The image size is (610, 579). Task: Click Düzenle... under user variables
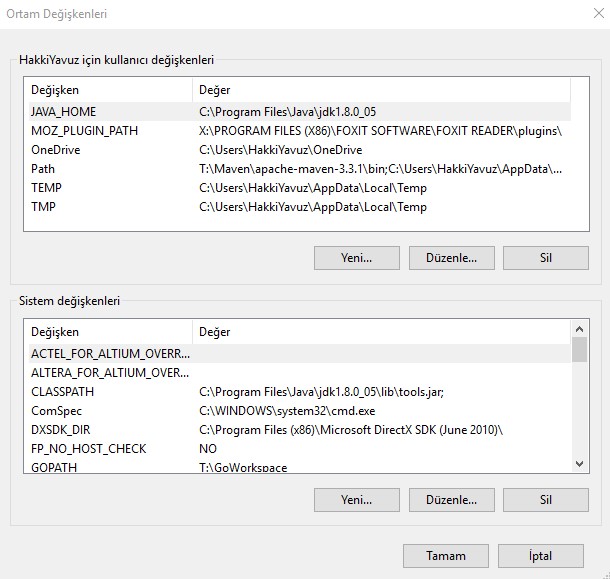coord(452,258)
